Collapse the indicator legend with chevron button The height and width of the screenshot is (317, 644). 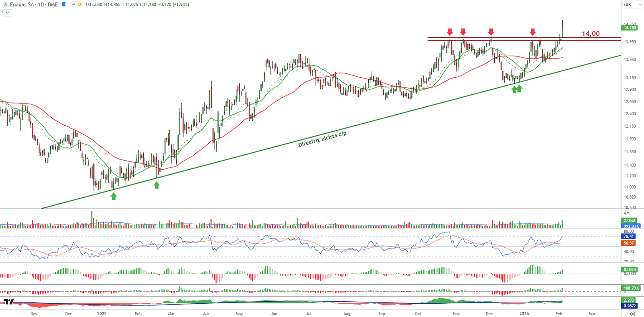pos(7,13)
